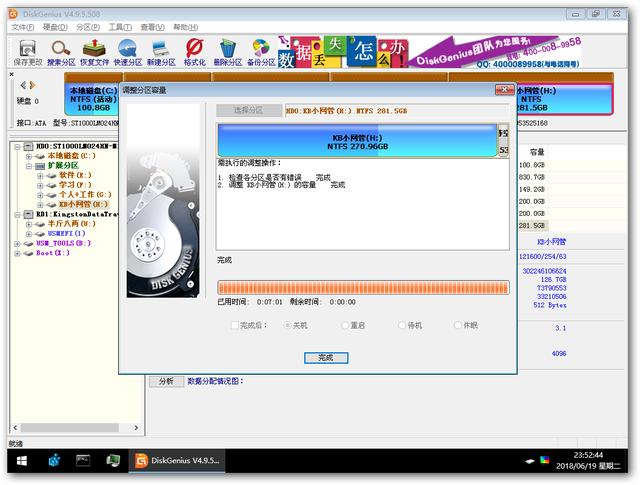Image resolution: width=640 pixels, height=485 pixels.
Task: Click the 删除分区 (Delete Partition) trash icon
Action: coord(228,52)
